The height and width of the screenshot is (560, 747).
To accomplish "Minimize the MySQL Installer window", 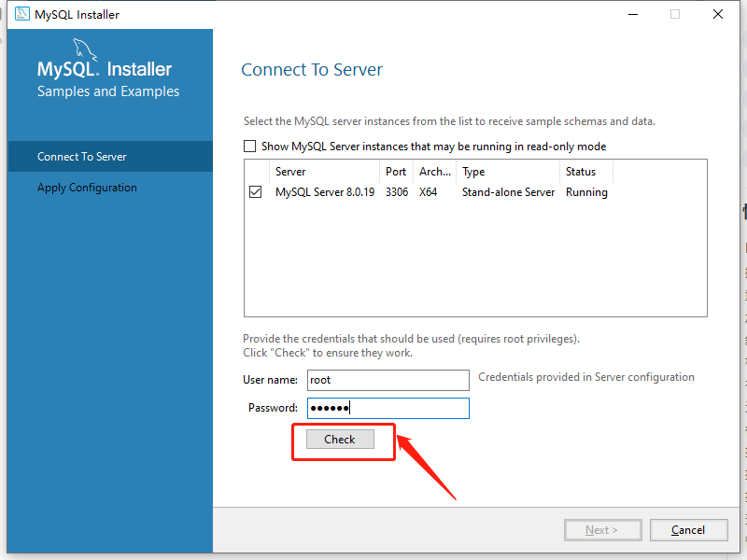I will 633,14.
